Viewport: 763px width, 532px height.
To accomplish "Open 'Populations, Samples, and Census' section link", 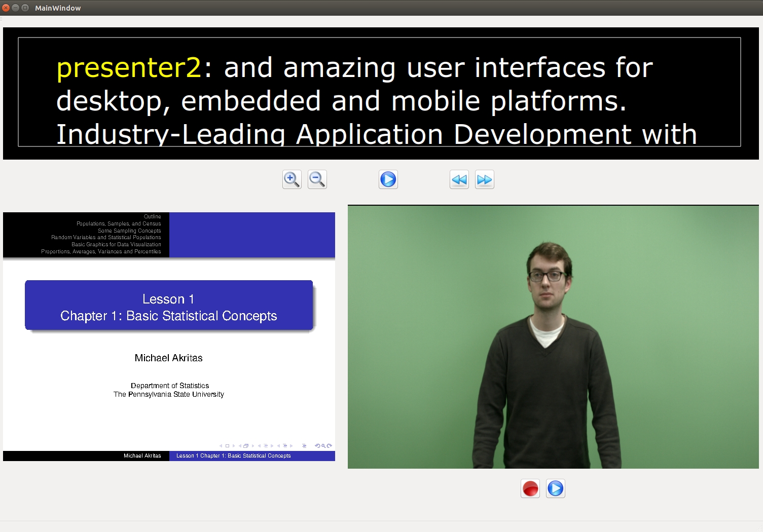I will click(118, 223).
